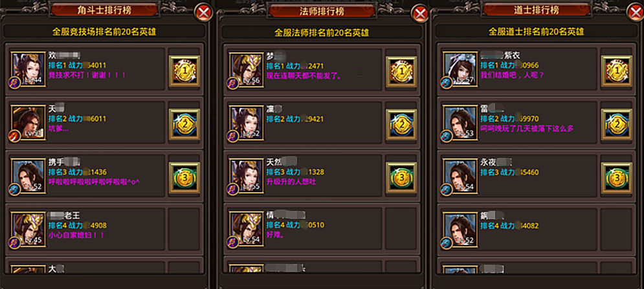644x289 pixels.
Task: Close the 道士排行榜 panel
Action: pos(635,13)
